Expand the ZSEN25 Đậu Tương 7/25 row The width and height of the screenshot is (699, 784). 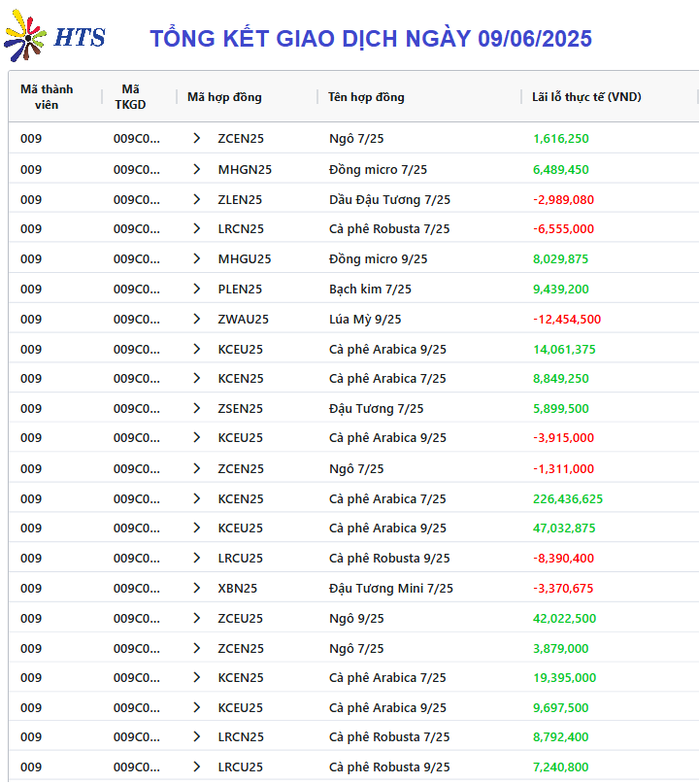click(x=197, y=408)
